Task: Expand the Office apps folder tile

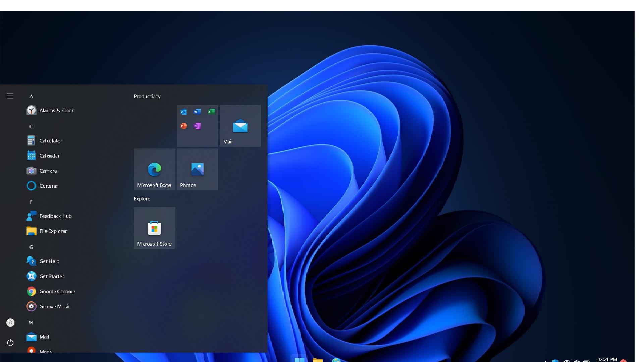Action: coord(198,126)
